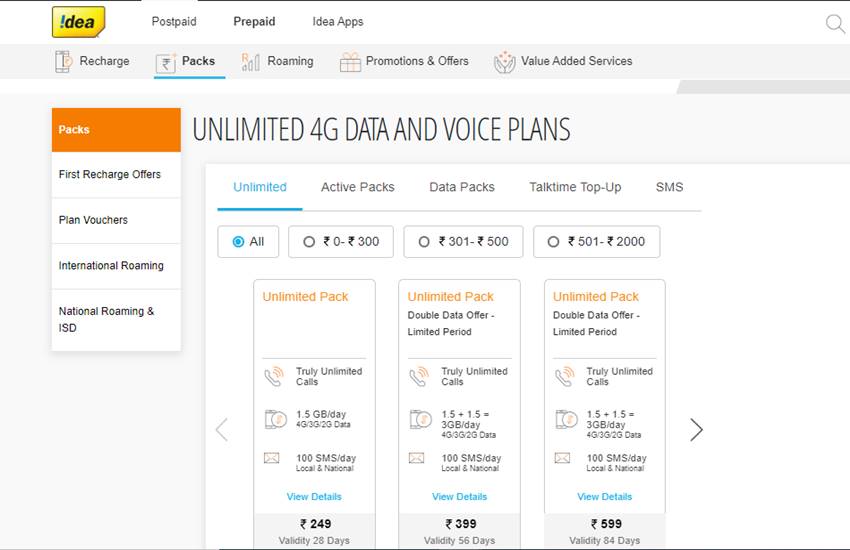Click the Promotions gift box icon
This screenshot has width=850, height=550.
click(x=350, y=62)
